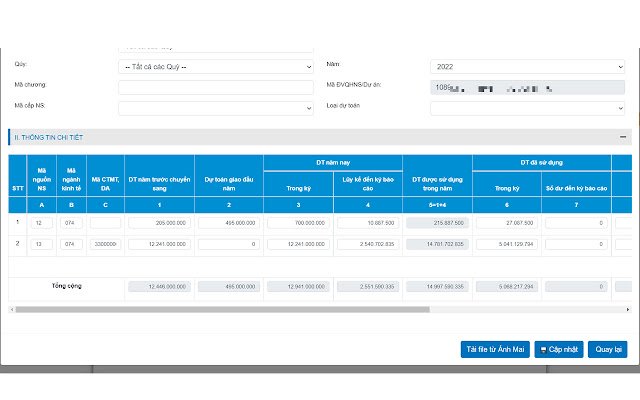Click the Quay lại button
Viewport: 640px width, 400px height.
[608, 349]
